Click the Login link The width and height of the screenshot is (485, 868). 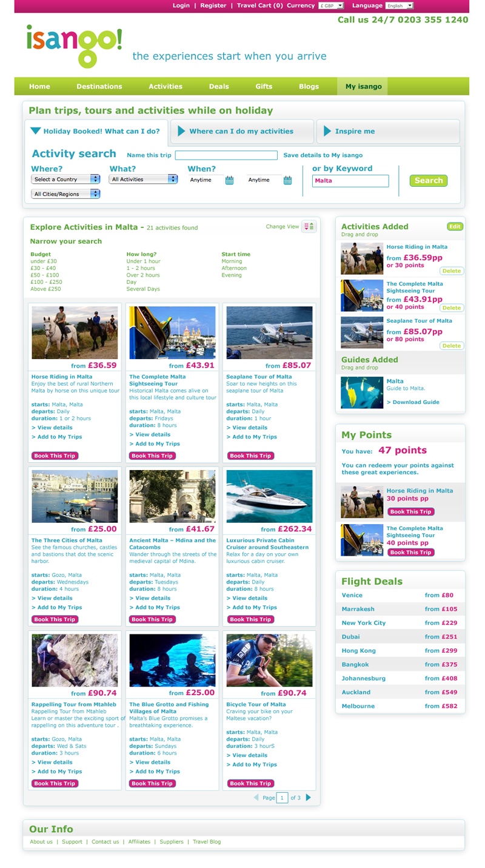point(181,5)
